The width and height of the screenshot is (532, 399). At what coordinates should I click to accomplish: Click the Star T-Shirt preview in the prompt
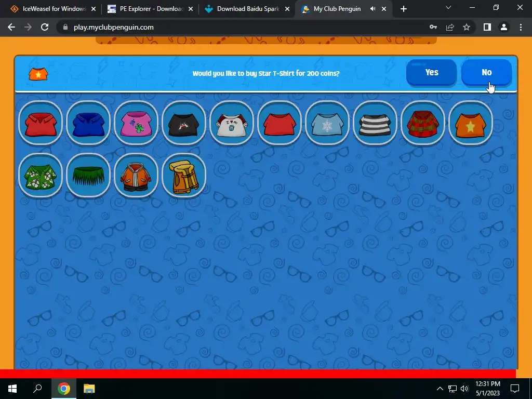[x=38, y=74]
